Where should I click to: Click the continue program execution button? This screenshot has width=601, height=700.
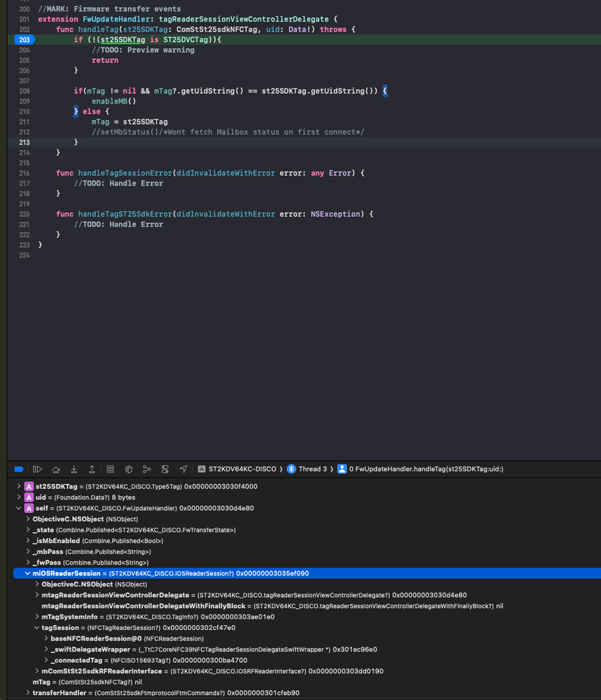pyautogui.click(x=38, y=469)
